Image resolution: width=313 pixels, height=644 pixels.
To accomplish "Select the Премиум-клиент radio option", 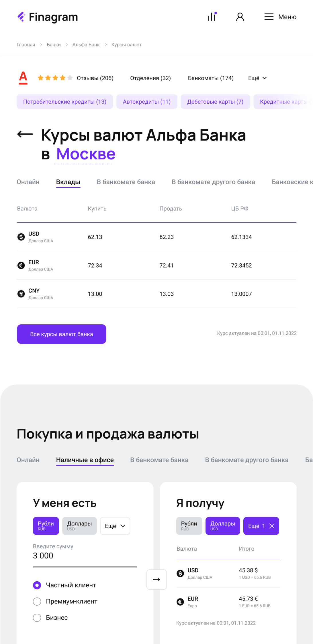I will pyautogui.click(x=37, y=601).
